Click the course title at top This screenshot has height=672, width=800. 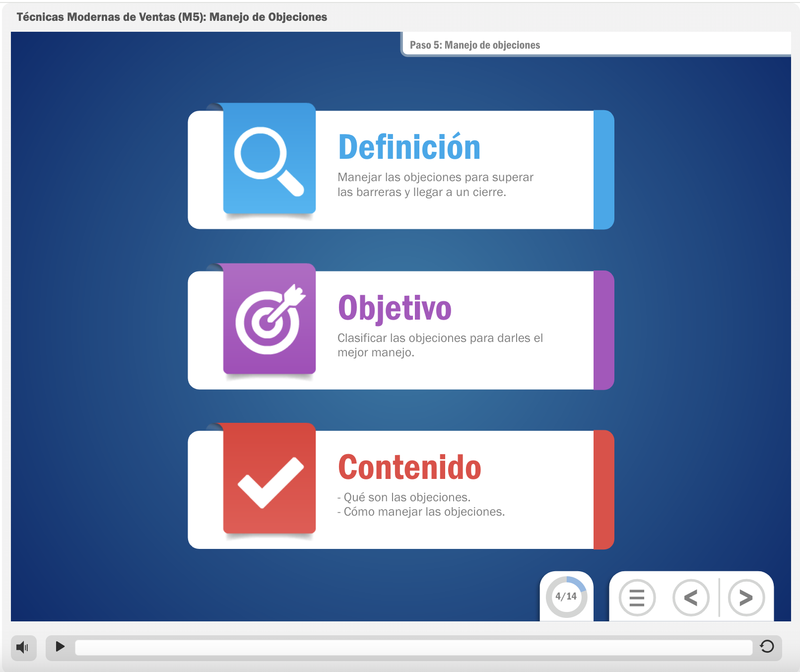point(172,17)
